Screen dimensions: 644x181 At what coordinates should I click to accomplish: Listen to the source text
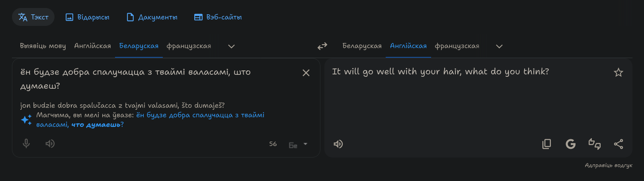click(50, 144)
